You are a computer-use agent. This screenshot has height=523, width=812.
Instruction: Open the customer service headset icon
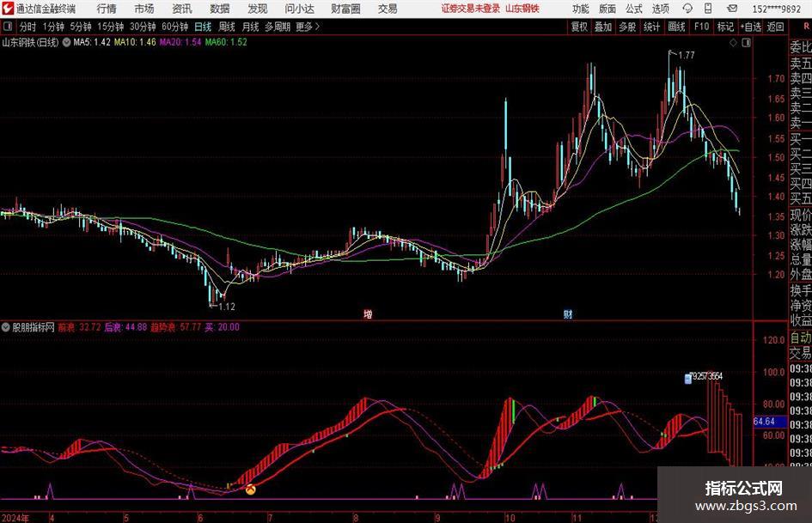(687, 9)
